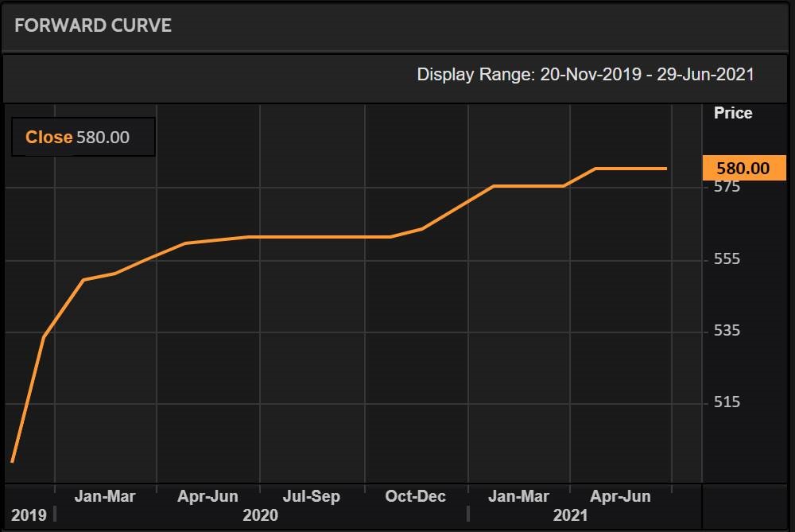Click the FORWARD CURVE panel title
795x532 pixels.
(x=93, y=25)
